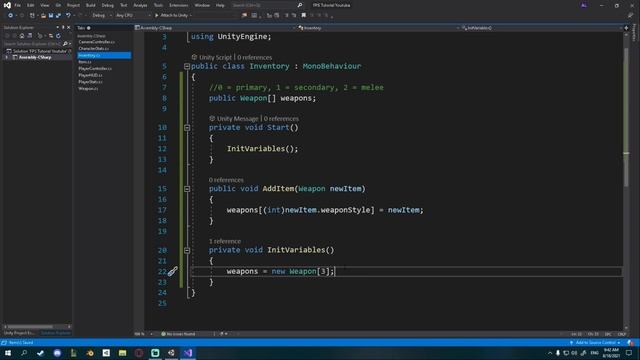Click the Solution Explorer home icon
This screenshot has width=640, height=360.
pyautogui.click(x=22, y=36)
